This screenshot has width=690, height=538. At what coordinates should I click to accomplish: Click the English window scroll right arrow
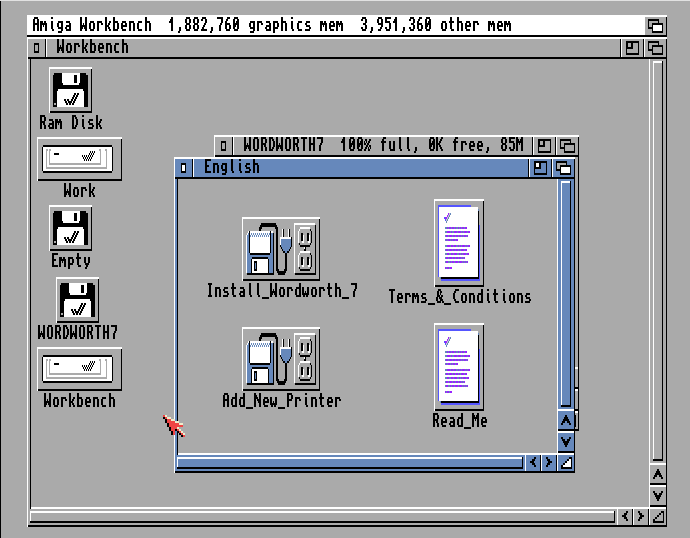[x=549, y=462]
